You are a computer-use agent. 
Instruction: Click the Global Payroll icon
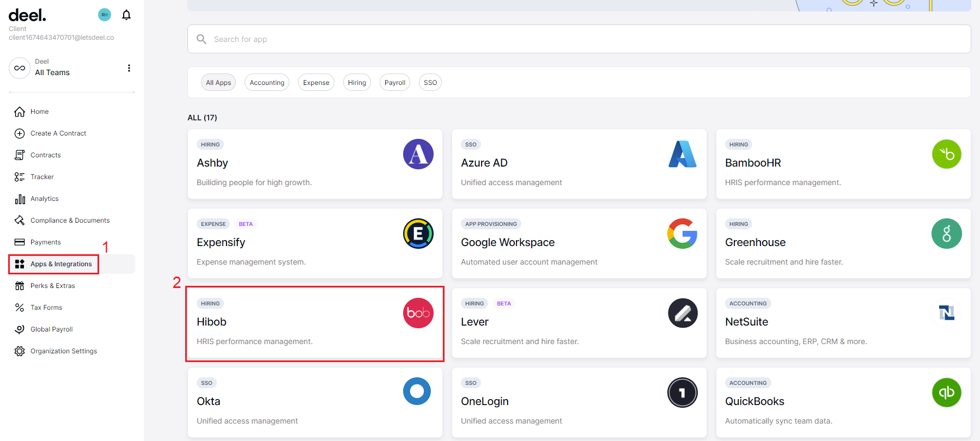[x=20, y=329]
